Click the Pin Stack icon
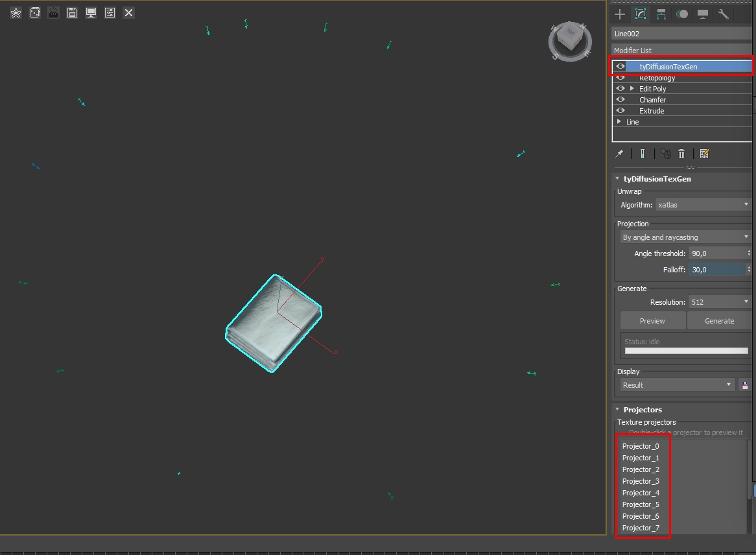 tap(620, 154)
